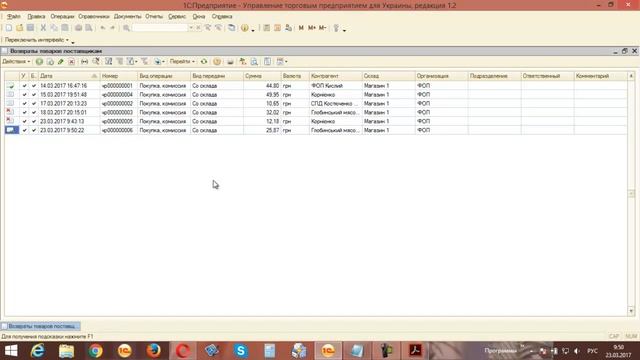Open the Сервис menu
Viewport: 640px width, 360px height.
coord(177,17)
